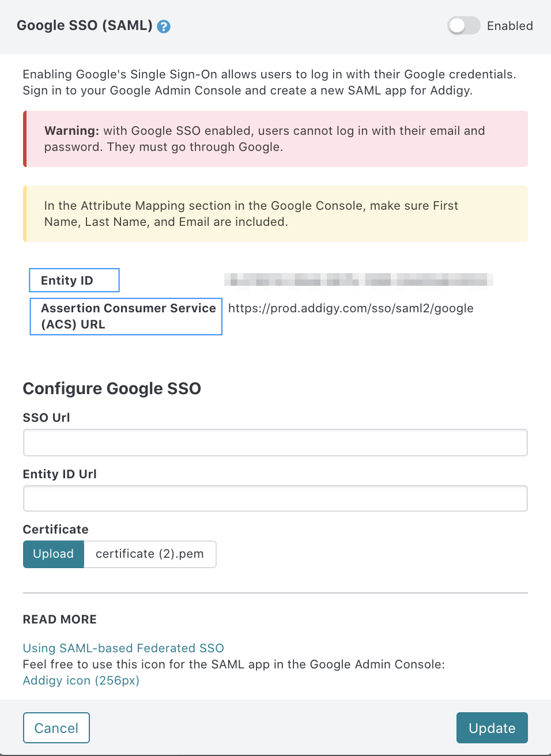Click the blurred Entity ID value
This screenshot has height=756, width=551.
(358, 280)
